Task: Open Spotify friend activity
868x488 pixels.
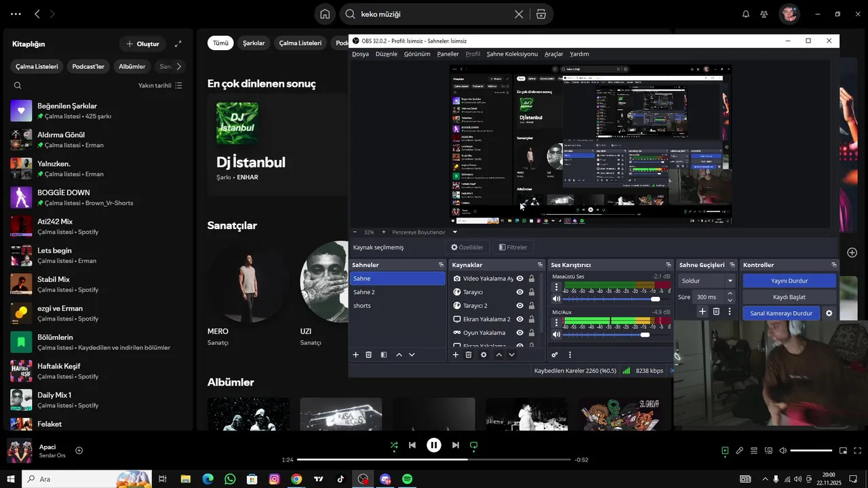Action: pos(764,14)
